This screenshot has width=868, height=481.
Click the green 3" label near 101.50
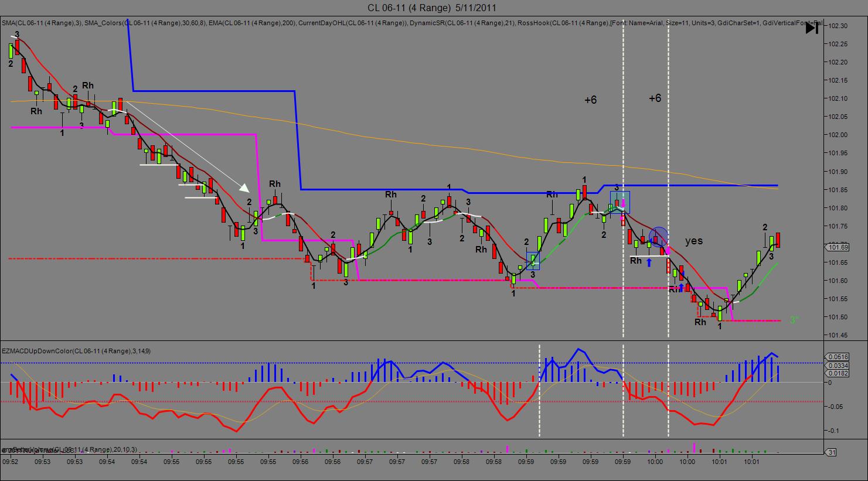coord(794,320)
